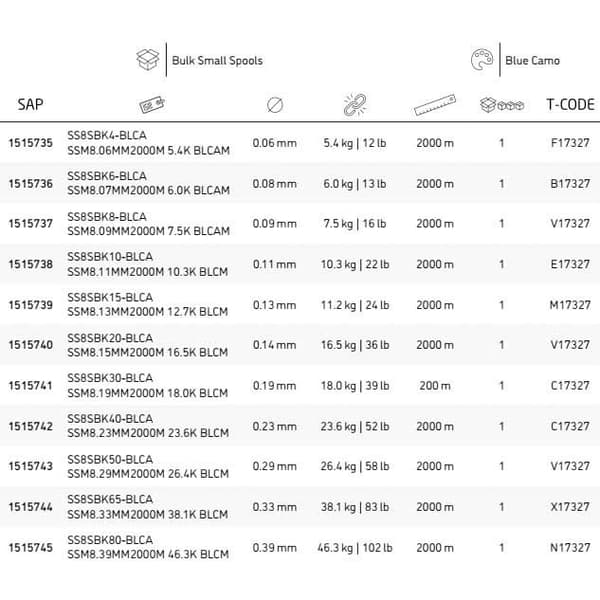Select the Blue Camo color label
This screenshot has width=600, height=600.
tap(532, 60)
